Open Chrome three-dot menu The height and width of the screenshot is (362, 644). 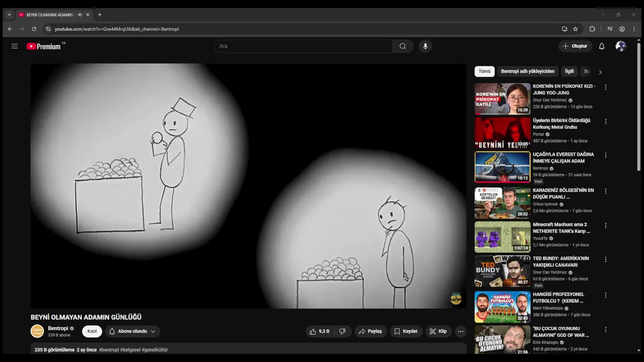coord(634,29)
